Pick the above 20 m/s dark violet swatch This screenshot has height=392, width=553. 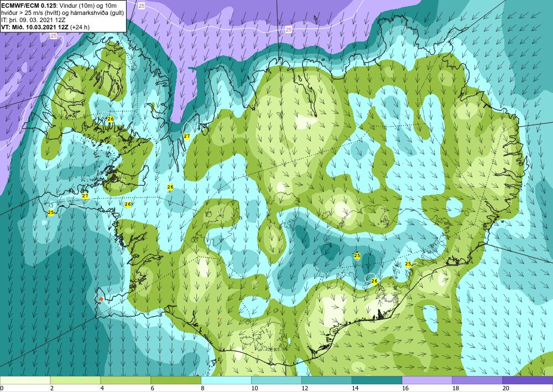[x=528, y=380]
